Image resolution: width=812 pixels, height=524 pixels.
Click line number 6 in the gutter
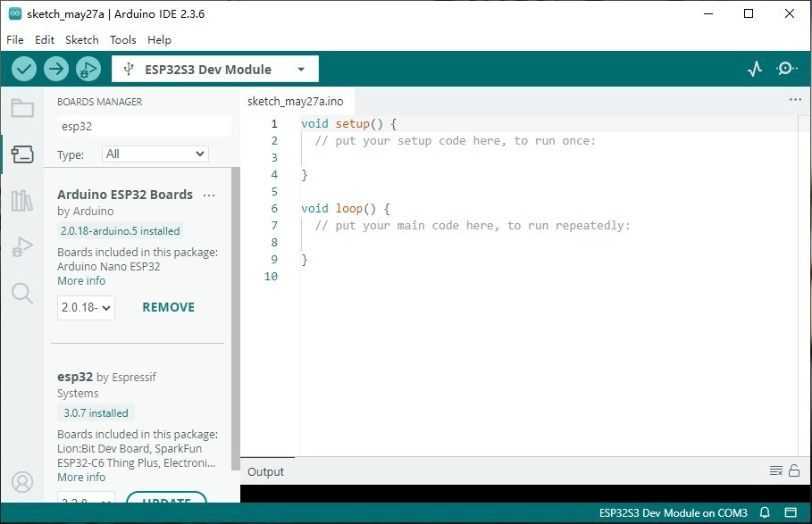point(274,209)
